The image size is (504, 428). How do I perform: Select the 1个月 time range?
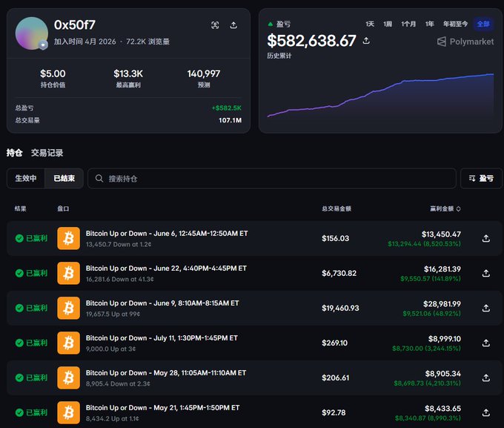coord(408,24)
